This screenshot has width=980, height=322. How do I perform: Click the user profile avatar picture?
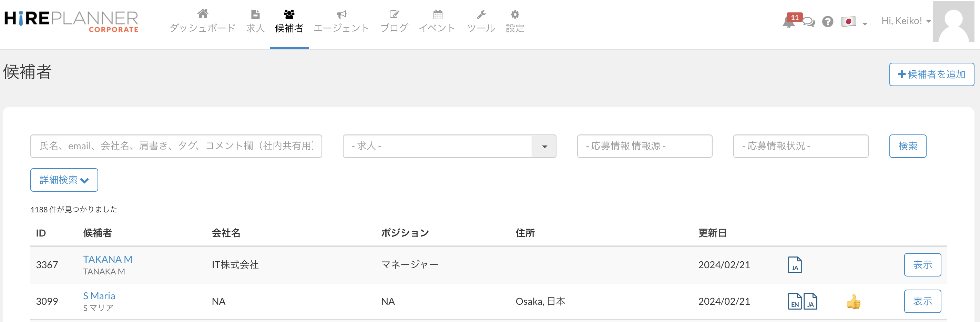[x=953, y=21]
